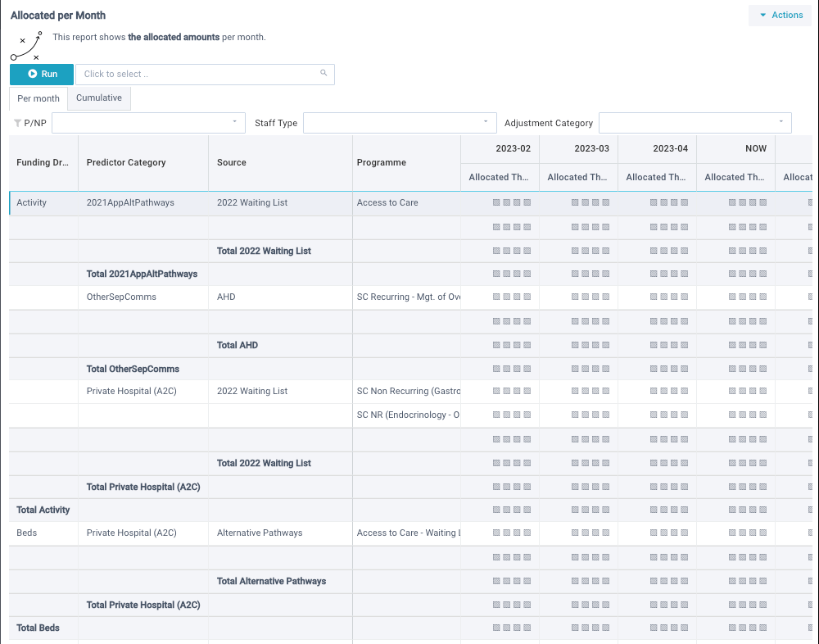Sort by Predictor Category column header
This screenshot has height=644, width=819.
126,163
